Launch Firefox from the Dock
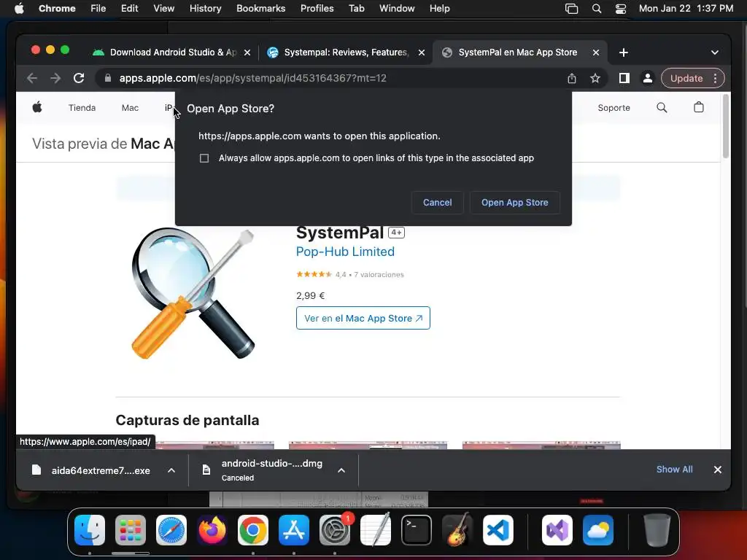Viewport: 747px width, 560px height. (212, 530)
